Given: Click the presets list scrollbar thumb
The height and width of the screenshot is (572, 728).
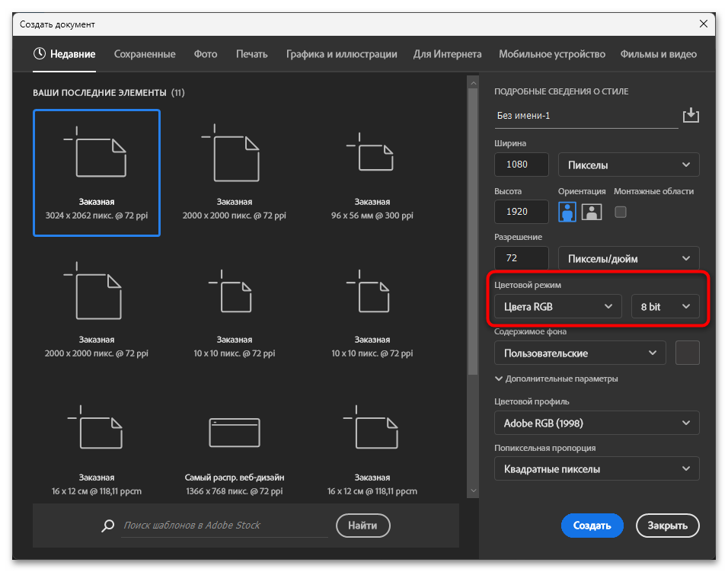Looking at the screenshot, I should (x=473, y=231).
